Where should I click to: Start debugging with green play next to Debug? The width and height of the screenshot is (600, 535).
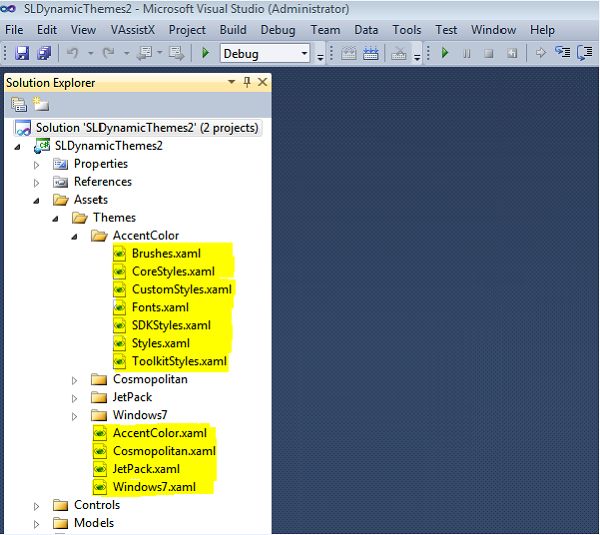205,53
